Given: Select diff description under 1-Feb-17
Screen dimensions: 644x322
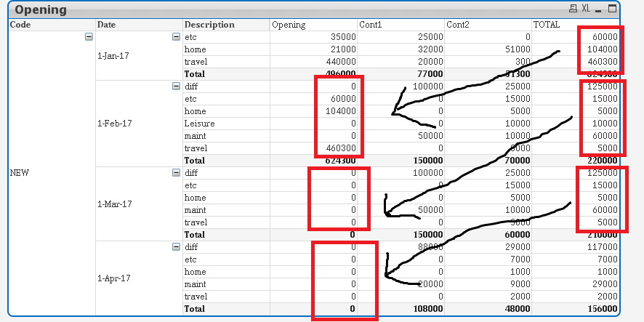Looking at the screenshot, I should coord(191,86).
